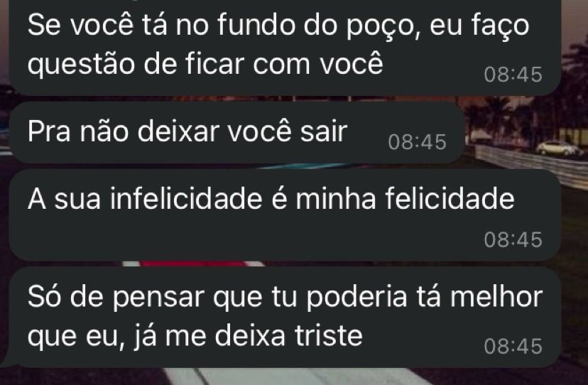588x385 pixels.
Task: Select the "Pra não deixar você sair" message
Action: click(237, 132)
